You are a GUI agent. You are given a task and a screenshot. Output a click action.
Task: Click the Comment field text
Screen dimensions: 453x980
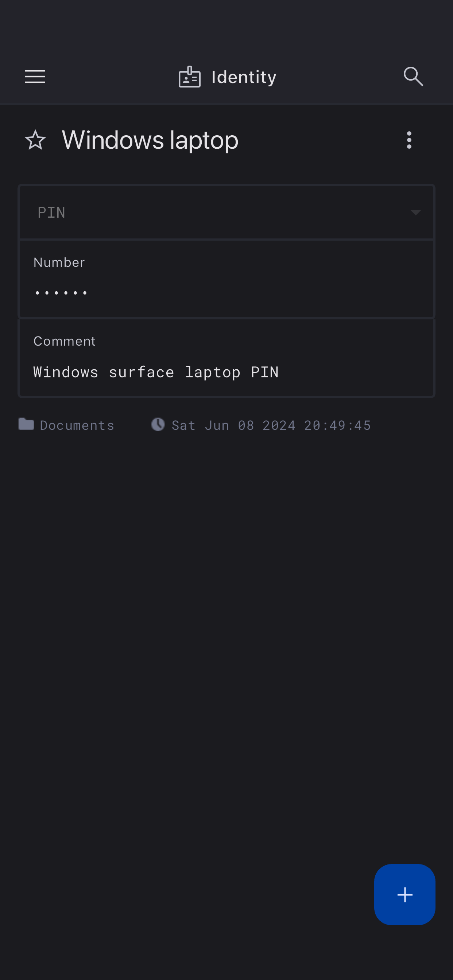click(x=226, y=358)
